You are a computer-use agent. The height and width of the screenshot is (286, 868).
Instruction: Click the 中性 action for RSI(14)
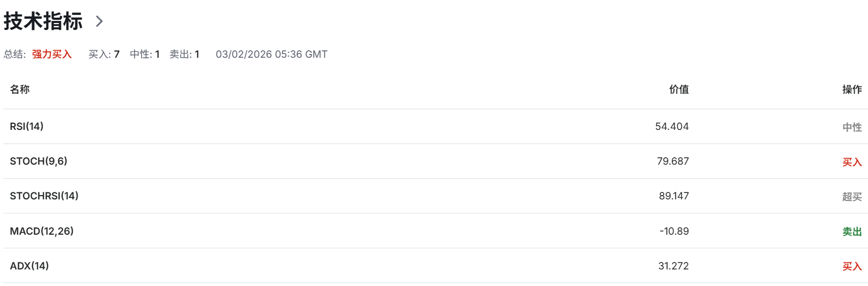[x=852, y=127]
